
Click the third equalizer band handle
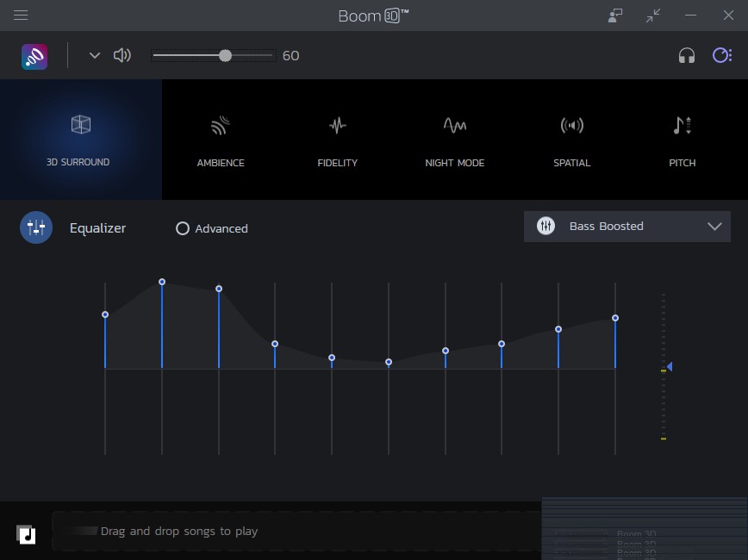(219, 289)
